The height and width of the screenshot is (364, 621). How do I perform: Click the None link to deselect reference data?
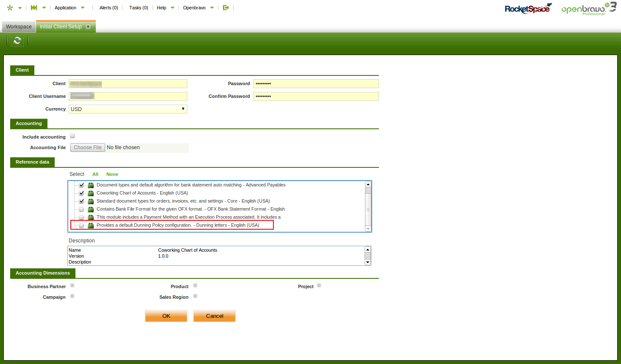(112, 174)
